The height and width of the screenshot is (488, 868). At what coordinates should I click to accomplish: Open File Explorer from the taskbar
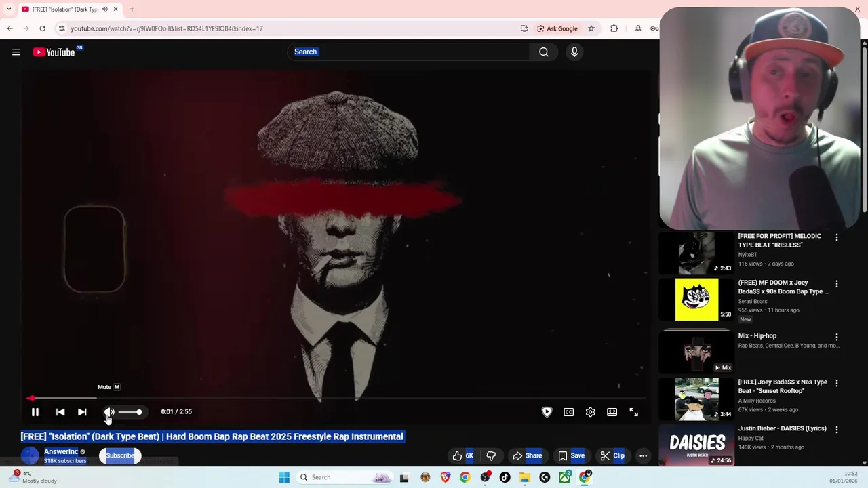tap(525, 478)
